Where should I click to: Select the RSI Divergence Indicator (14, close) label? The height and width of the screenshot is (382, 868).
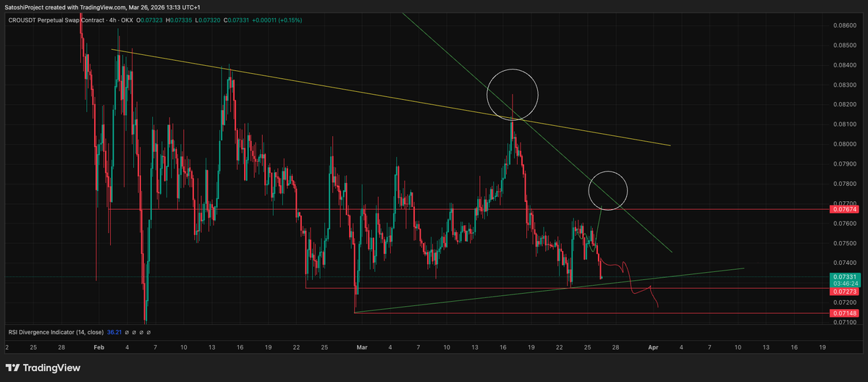pyautogui.click(x=56, y=332)
